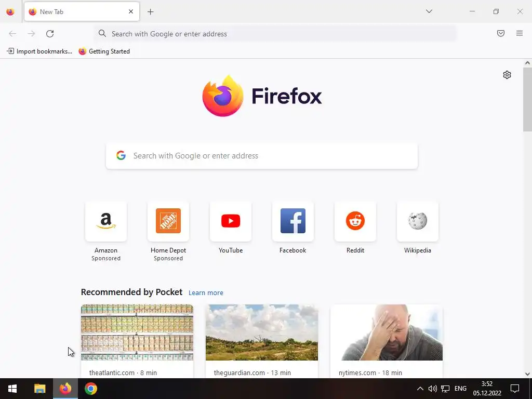Screen dimensions: 532x399
Task: Open a new tab with plus button
Action: 151,12
